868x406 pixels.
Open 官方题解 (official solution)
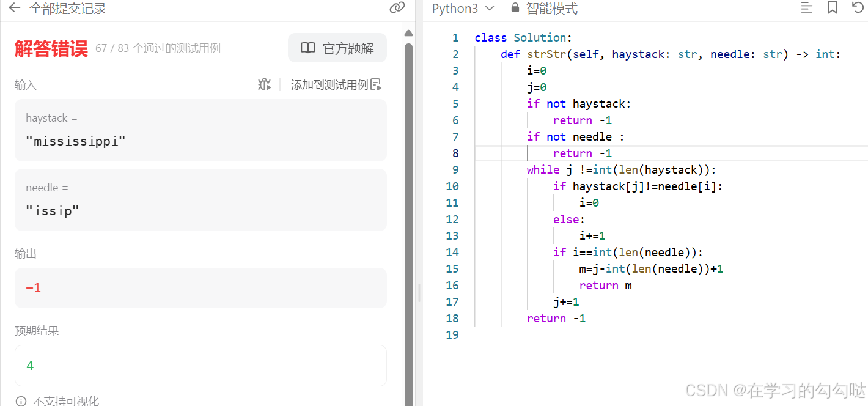tap(337, 48)
